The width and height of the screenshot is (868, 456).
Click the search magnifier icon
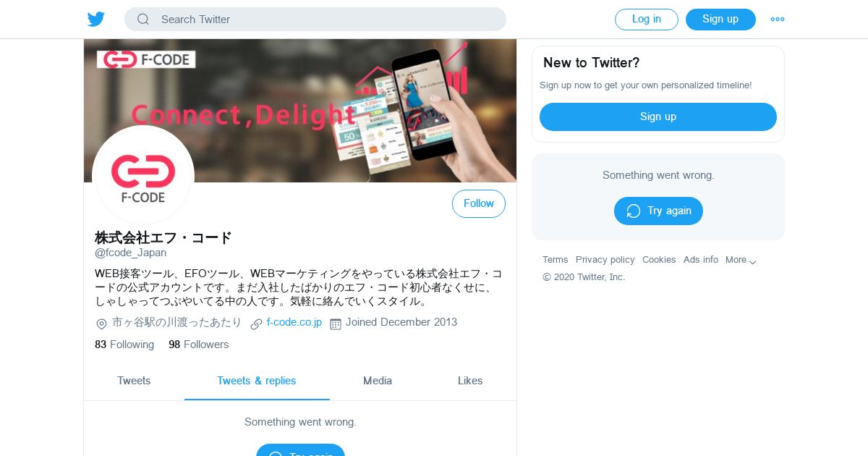[x=143, y=20]
